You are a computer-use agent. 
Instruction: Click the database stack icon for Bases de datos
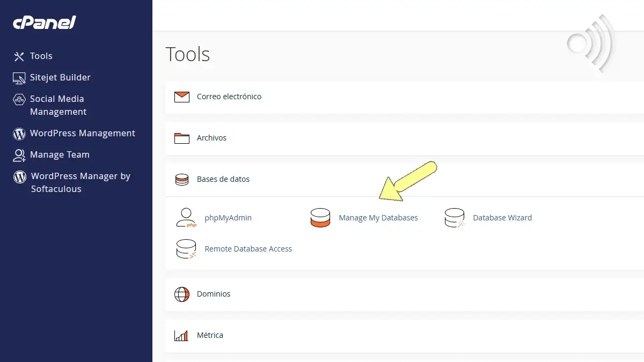(182, 179)
